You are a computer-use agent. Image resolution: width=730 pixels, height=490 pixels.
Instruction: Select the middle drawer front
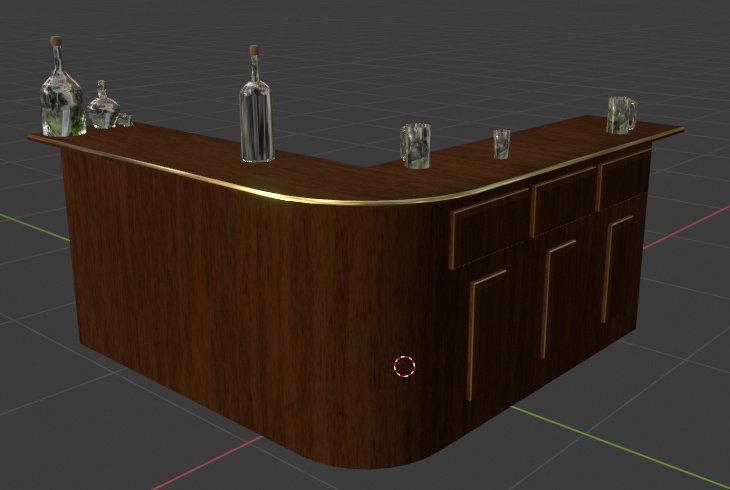click(563, 201)
